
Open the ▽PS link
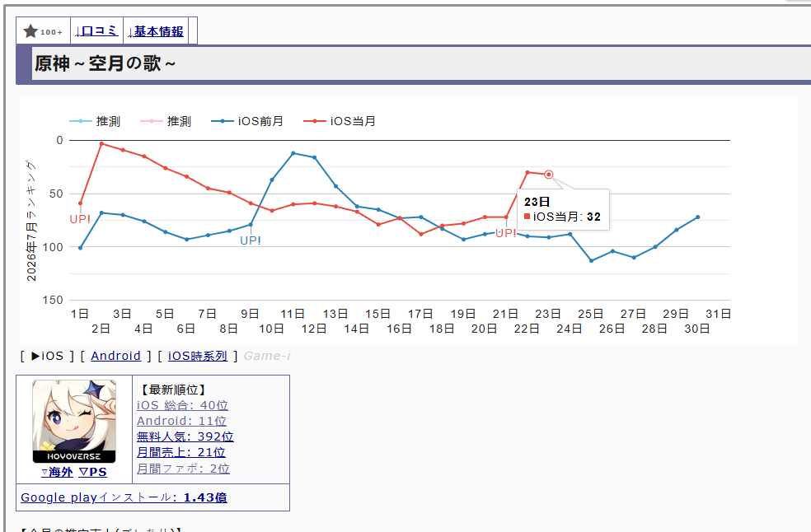(x=92, y=472)
